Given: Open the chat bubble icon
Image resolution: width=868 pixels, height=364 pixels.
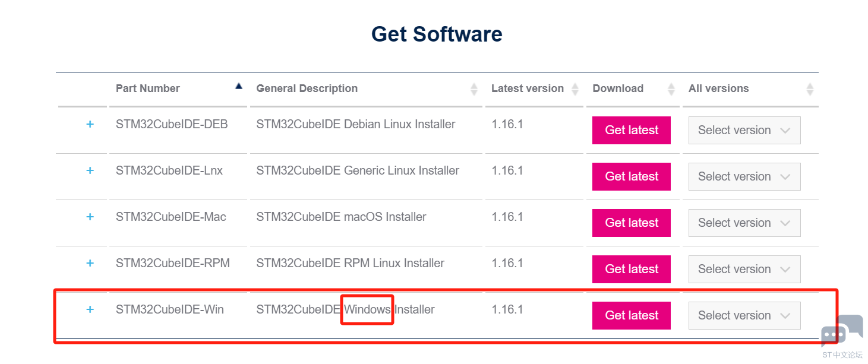Looking at the screenshot, I should [842, 331].
